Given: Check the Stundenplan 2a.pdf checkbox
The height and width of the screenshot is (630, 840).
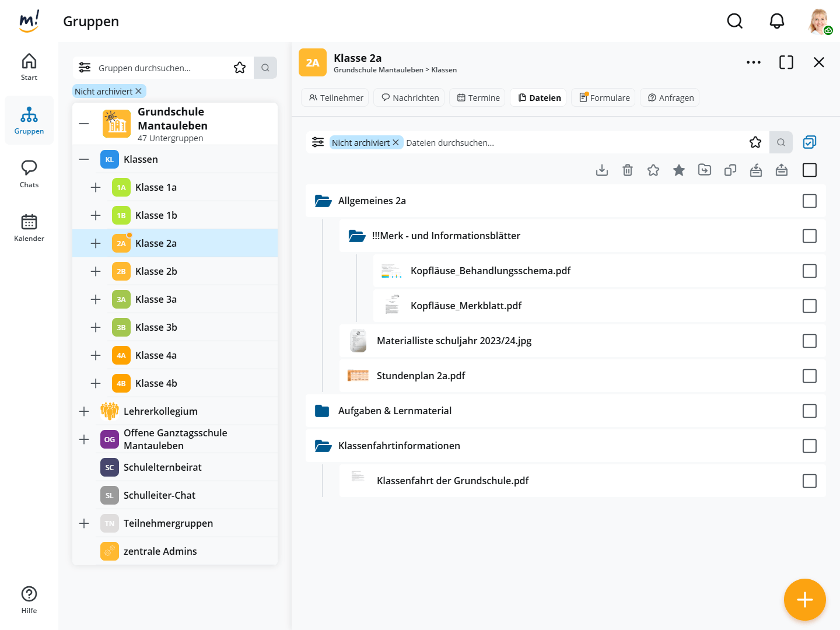Looking at the screenshot, I should 809,376.
